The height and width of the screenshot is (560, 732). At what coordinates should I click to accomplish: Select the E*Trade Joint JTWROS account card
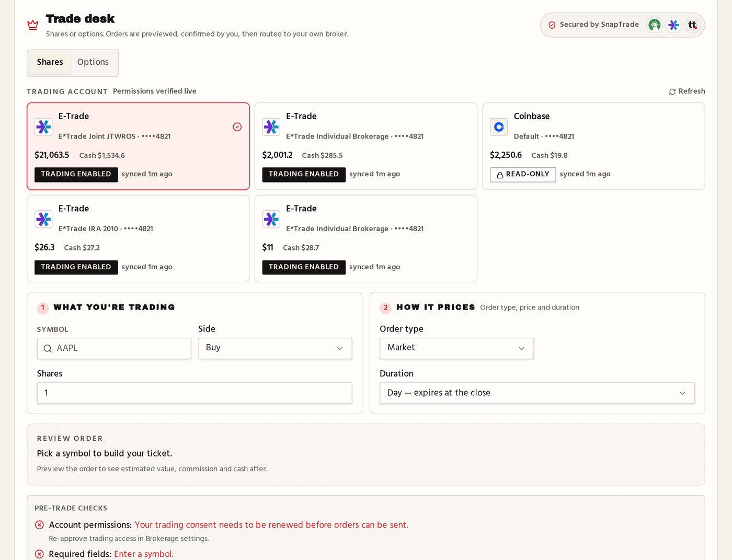tap(138, 146)
